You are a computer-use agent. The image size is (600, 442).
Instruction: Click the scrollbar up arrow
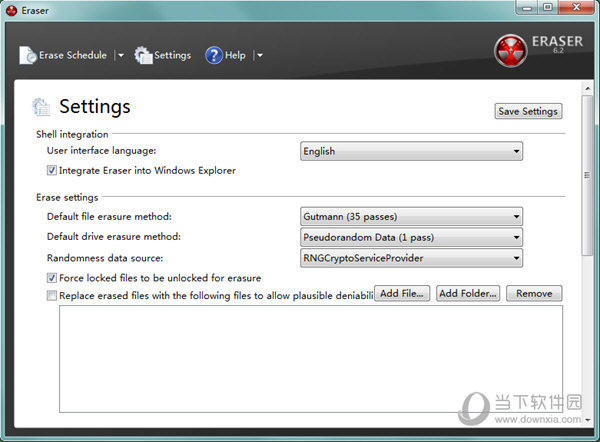point(587,88)
